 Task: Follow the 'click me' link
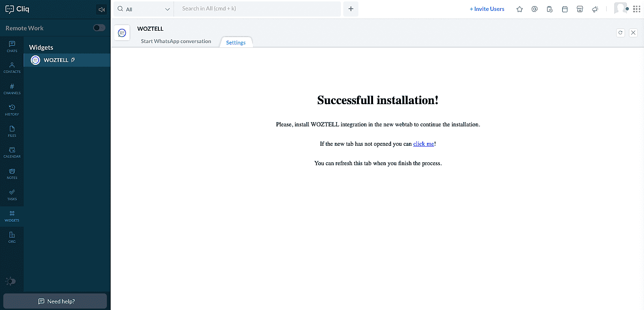[424, 144]
